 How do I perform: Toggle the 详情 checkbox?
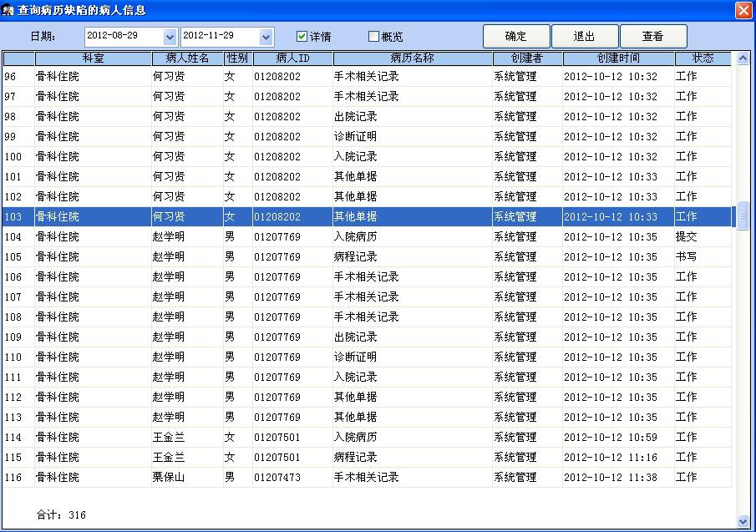click(302, 37)
